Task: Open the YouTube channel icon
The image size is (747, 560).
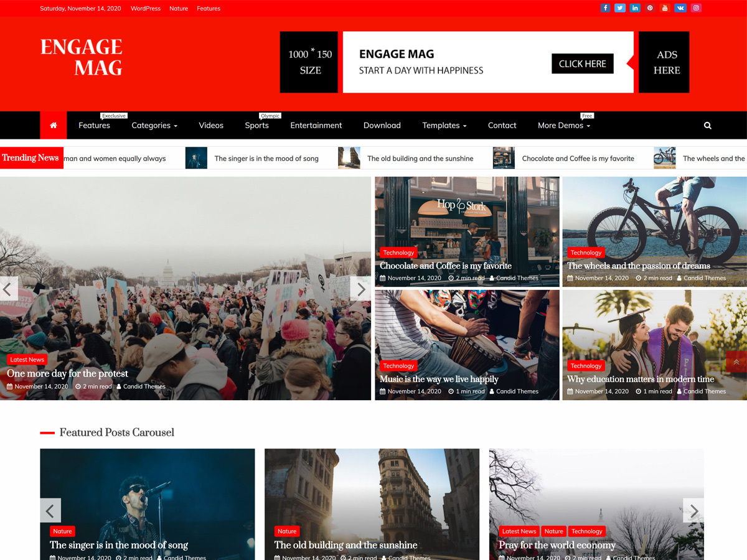Action: coord(665,7)
